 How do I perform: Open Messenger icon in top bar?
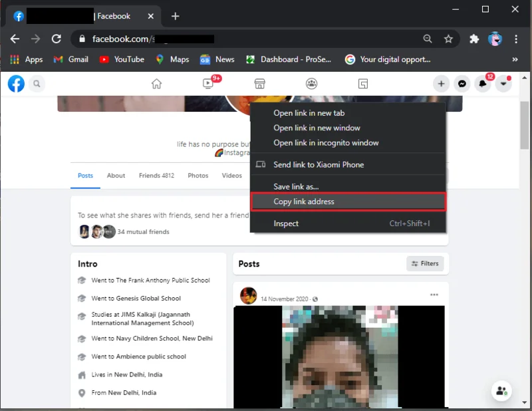click(462, 84)
